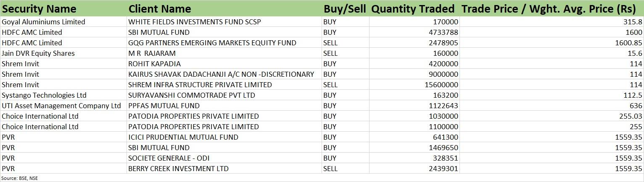Select the Systango Technologies Ltd cell
The image size is (644, 182).
63,95
